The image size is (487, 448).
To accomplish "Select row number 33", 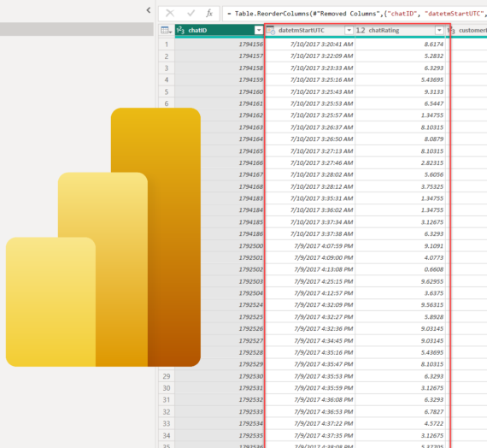I will coord(167,423).
